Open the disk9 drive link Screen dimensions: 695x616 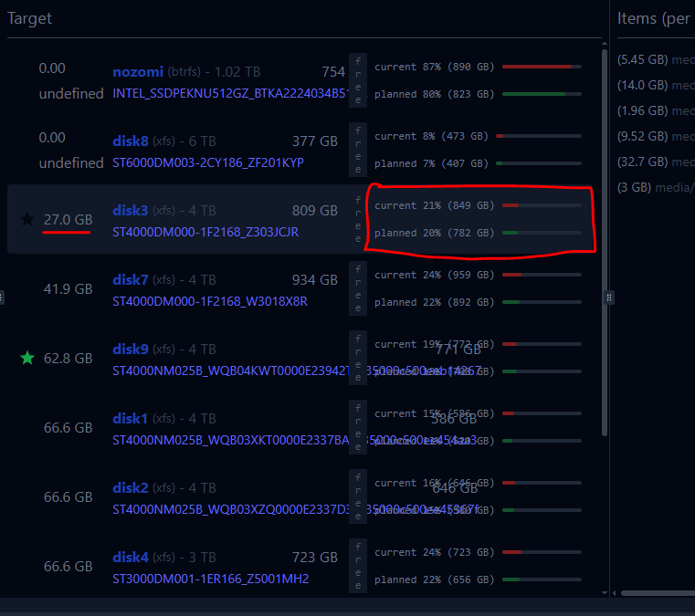[131, 350]
